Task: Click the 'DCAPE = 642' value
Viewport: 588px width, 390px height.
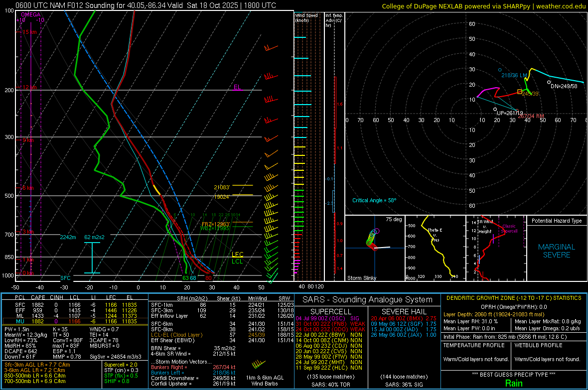Action: click(20, 351)
